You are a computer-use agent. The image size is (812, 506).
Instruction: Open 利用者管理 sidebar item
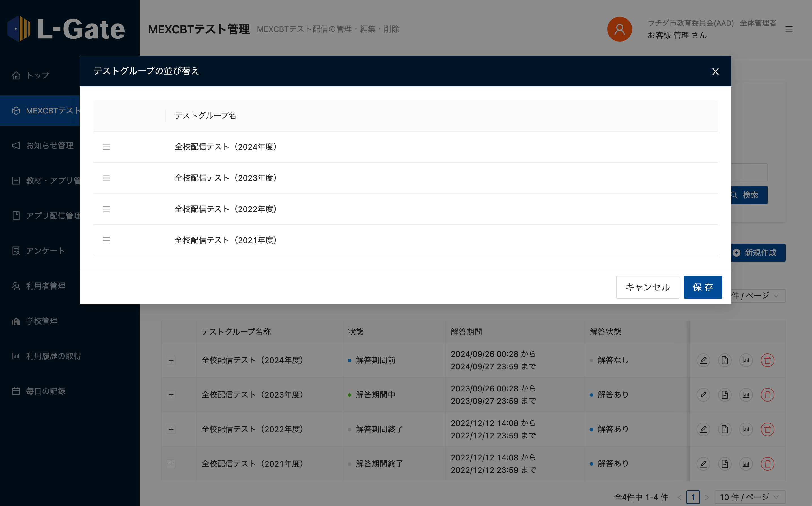click(x=40, y=286)
